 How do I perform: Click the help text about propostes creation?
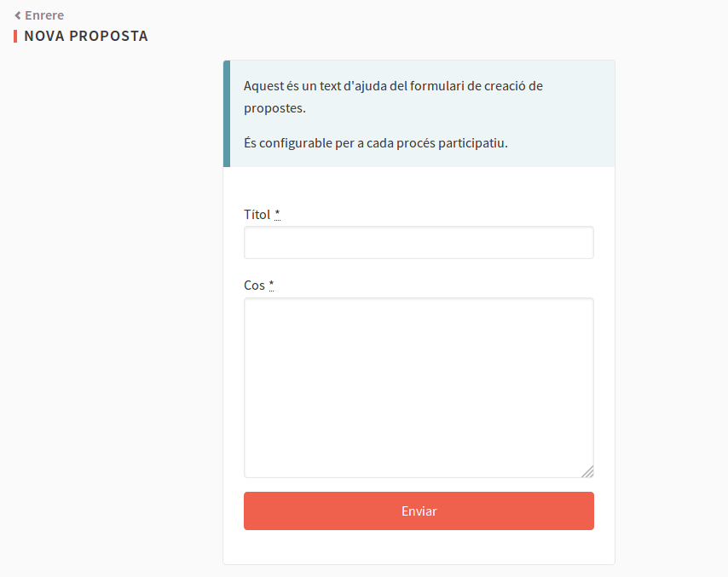tap(393, 96)
